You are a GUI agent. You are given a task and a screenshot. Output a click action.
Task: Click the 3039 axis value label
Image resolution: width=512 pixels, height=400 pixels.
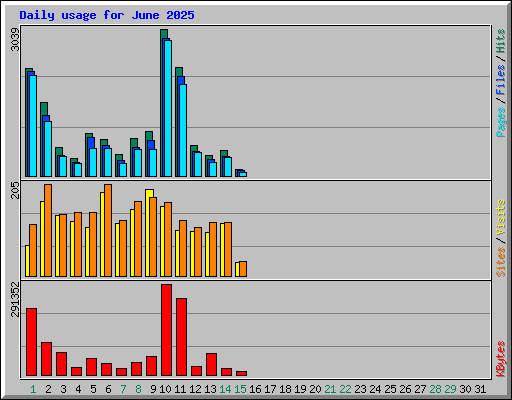tap(15, 39)
